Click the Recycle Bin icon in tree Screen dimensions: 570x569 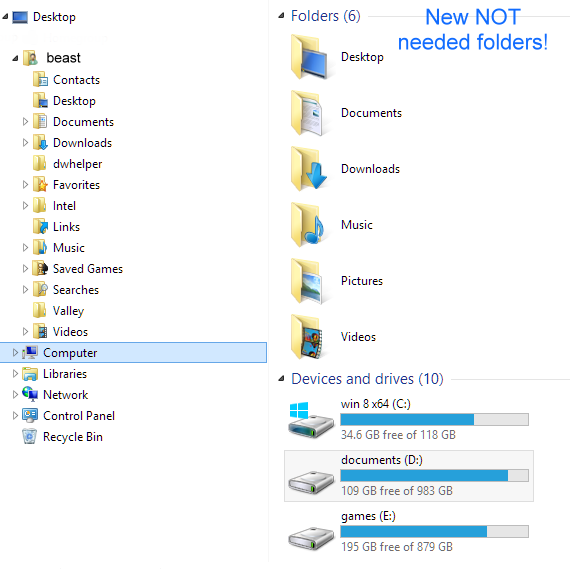tap(29, 436)
